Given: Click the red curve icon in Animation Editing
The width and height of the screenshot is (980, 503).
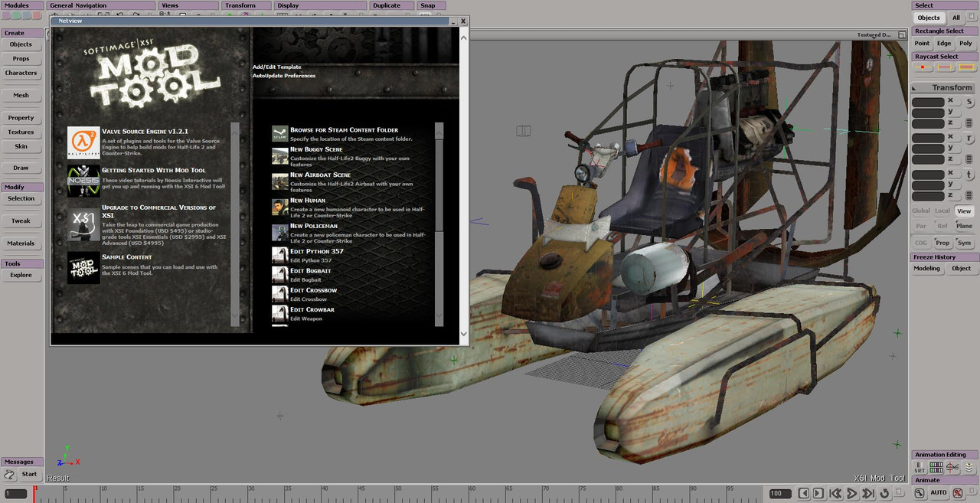Looking at the screenshot, I should coord(953,467).
